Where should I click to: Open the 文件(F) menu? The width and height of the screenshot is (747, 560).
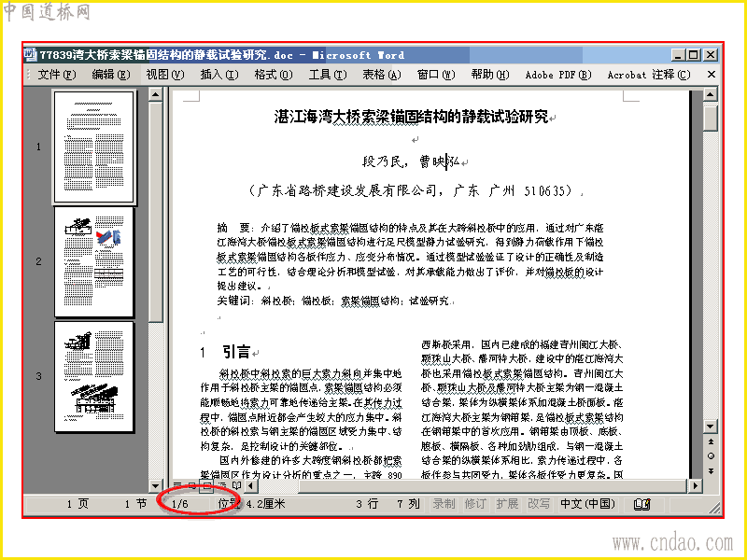click(56, 75)
